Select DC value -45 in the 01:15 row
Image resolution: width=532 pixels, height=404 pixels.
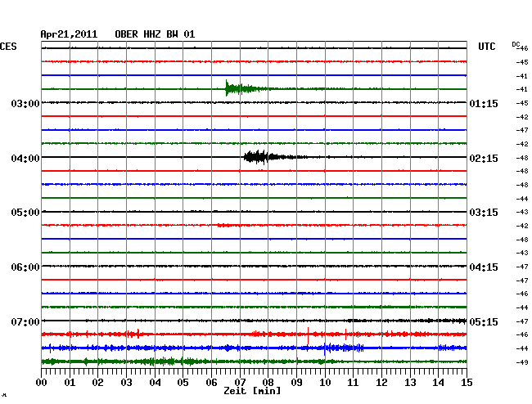tap(522, 103)
